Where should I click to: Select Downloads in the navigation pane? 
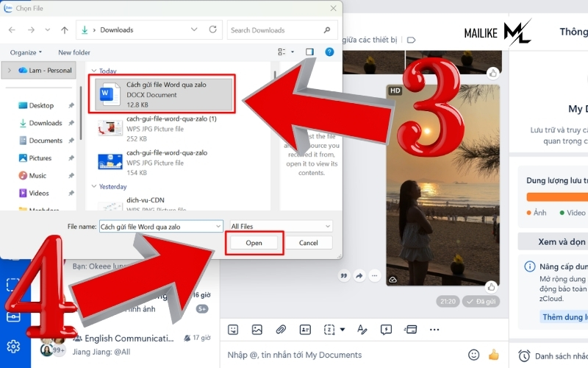click(x=46, y=123)
